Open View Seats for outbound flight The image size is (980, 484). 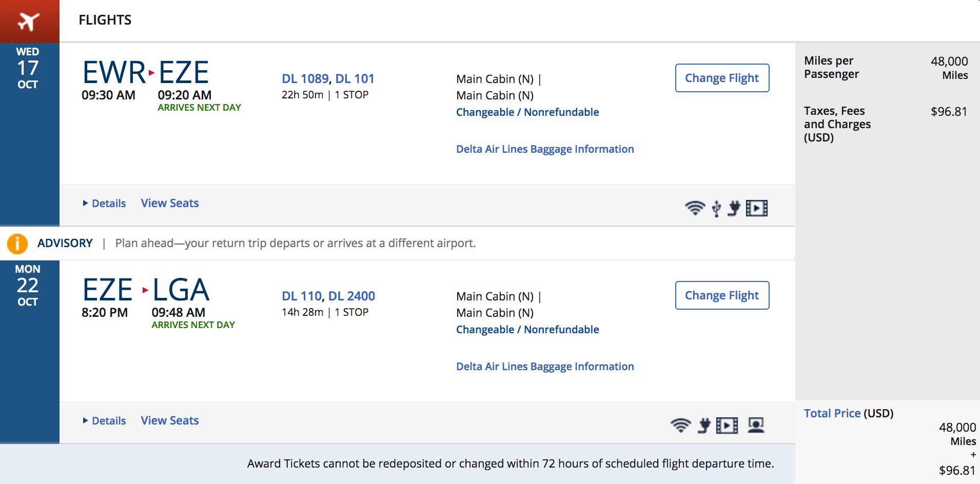click(170, 204)
